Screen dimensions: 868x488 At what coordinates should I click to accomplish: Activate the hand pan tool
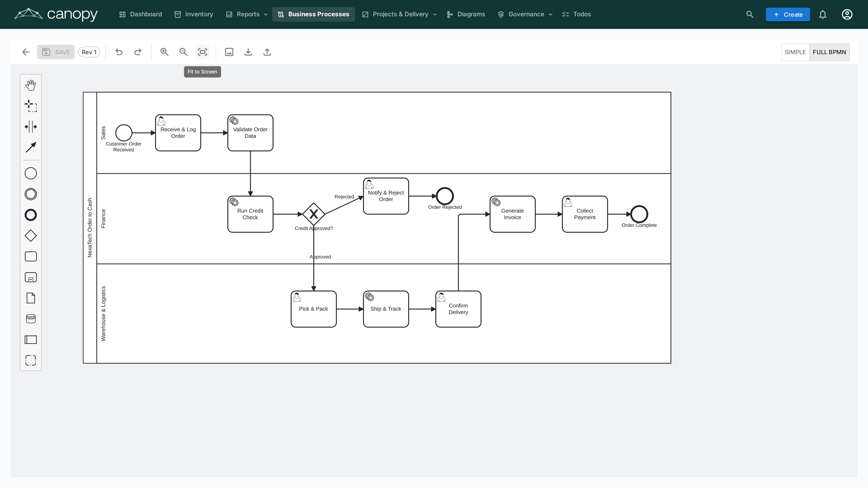tap(31, 85)
